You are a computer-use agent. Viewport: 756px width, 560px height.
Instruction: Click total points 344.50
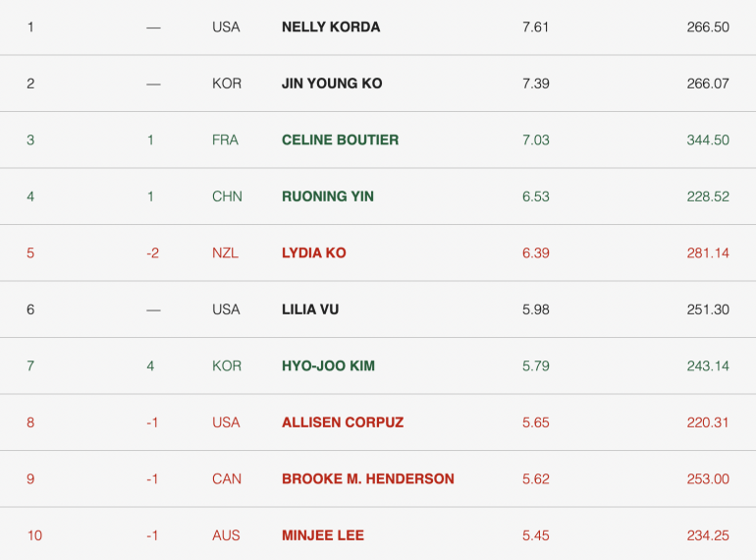[x=708, y=140]
